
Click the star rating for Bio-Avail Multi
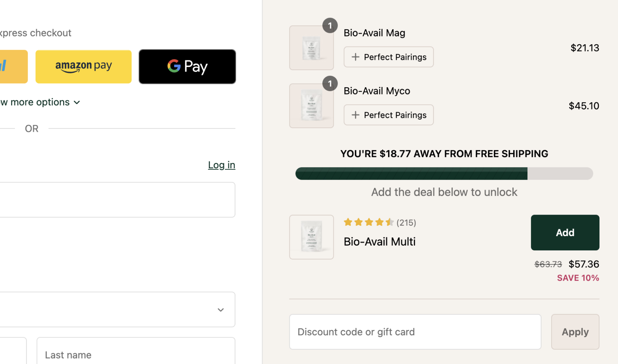point(369,222)
